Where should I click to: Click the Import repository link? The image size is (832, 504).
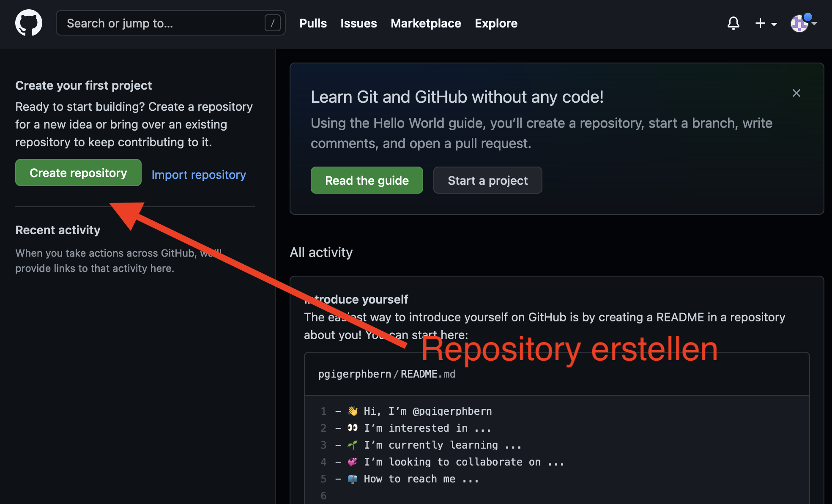pyautogui.click(x=199, y=175)
